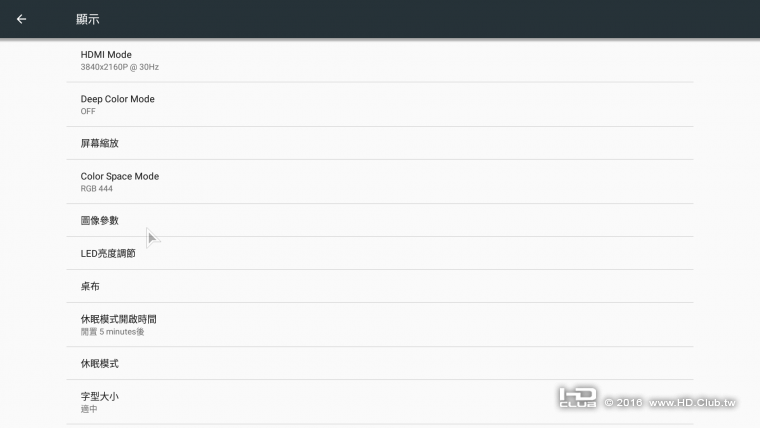Screen dimensions: 760x428
Task: Select the Color Space Mode setting
Action: [x=119, y=176]
